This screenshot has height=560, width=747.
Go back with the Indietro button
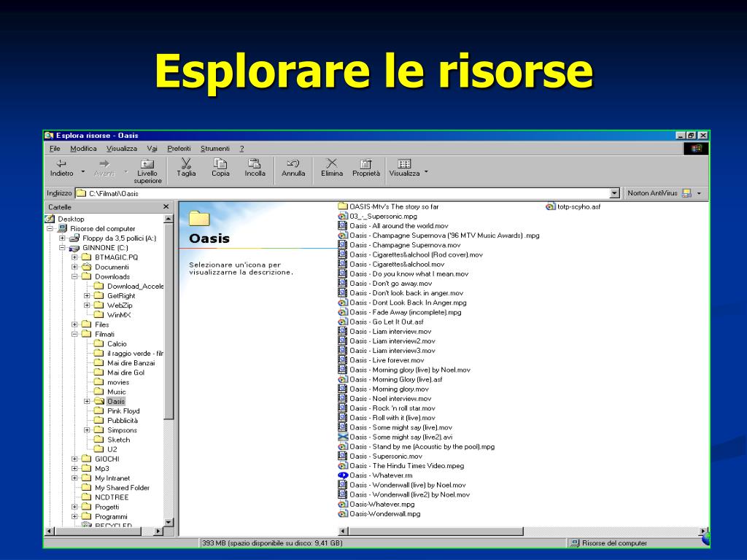61,168
